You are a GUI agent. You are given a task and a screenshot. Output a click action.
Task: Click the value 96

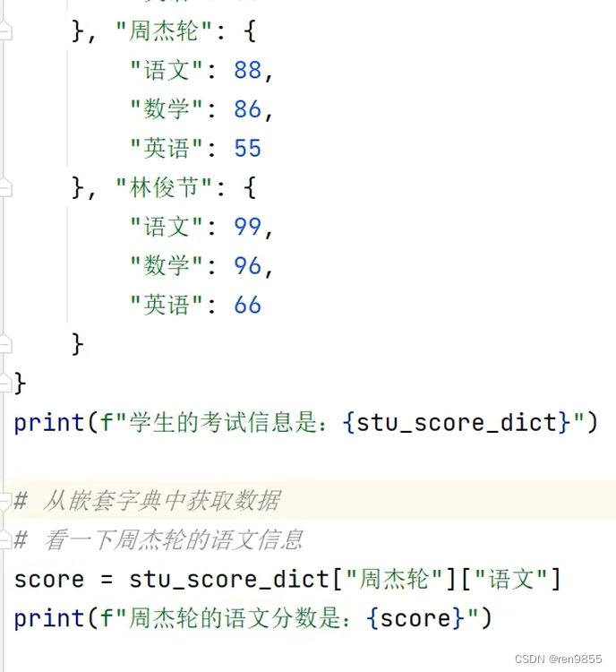(248, 266)
